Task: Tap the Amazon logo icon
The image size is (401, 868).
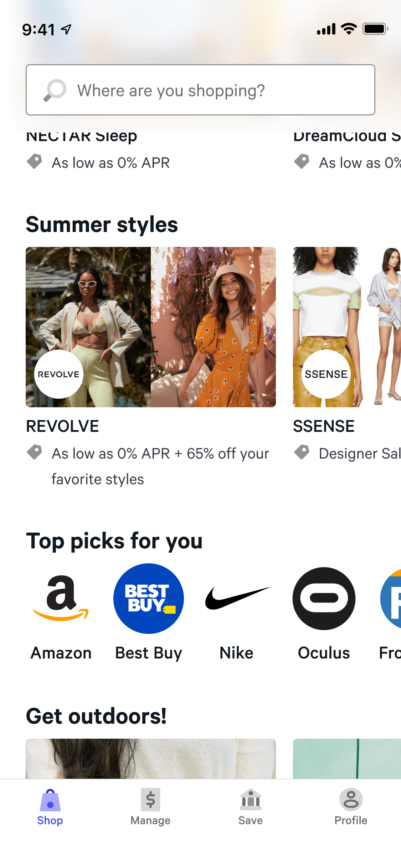Action: coord(61,598)
